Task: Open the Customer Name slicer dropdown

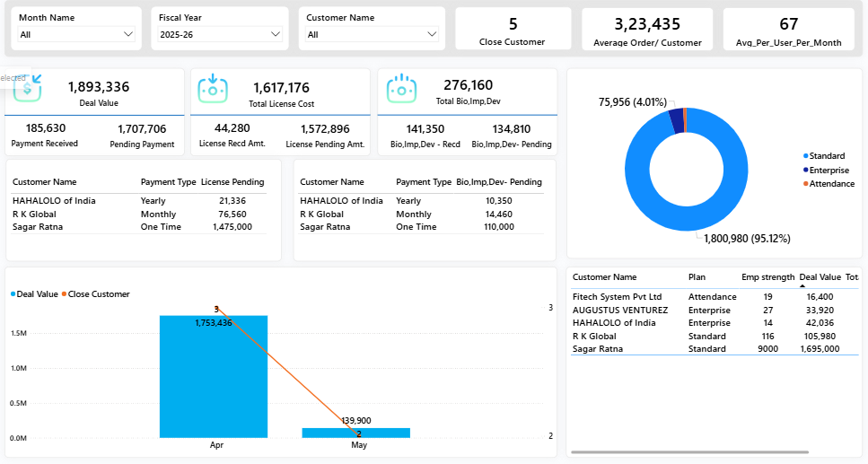Action: [432, 34]
